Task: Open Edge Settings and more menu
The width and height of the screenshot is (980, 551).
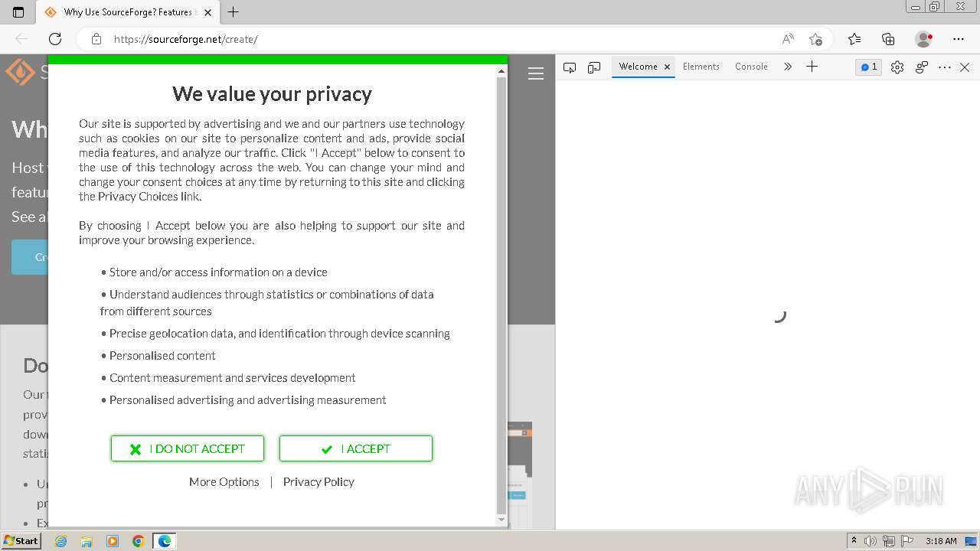Action: point(959,39)
